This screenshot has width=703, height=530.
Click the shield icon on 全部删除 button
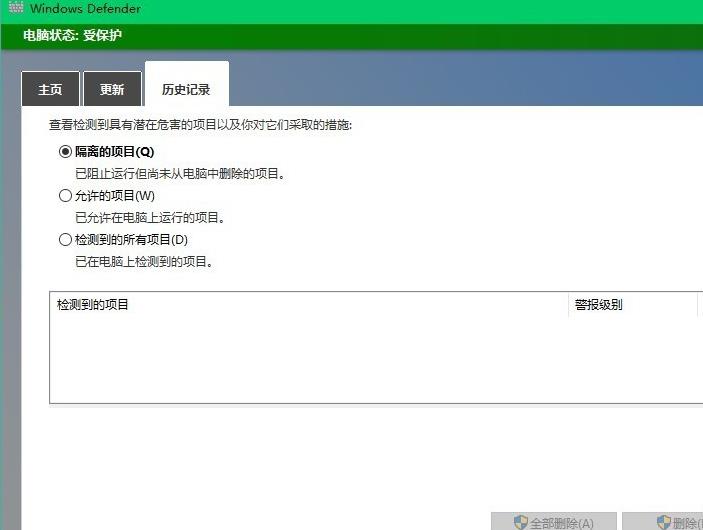tap(521, 522)
